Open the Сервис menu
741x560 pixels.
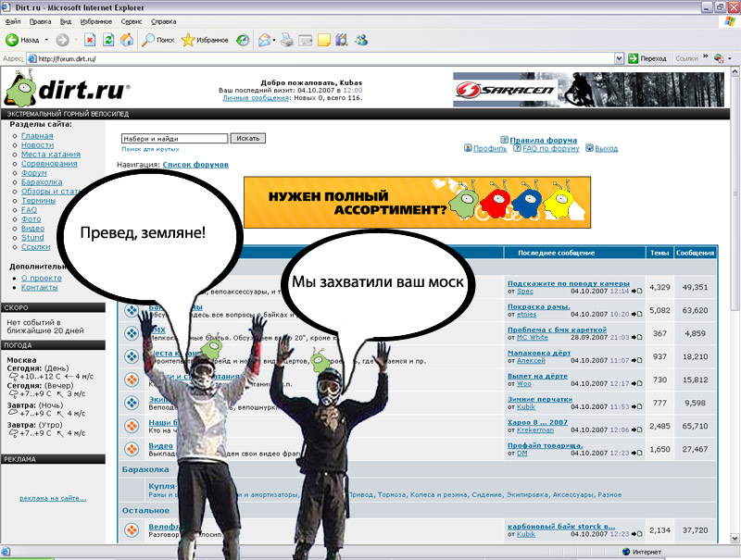pyautogui.click(x=132, y=21)
